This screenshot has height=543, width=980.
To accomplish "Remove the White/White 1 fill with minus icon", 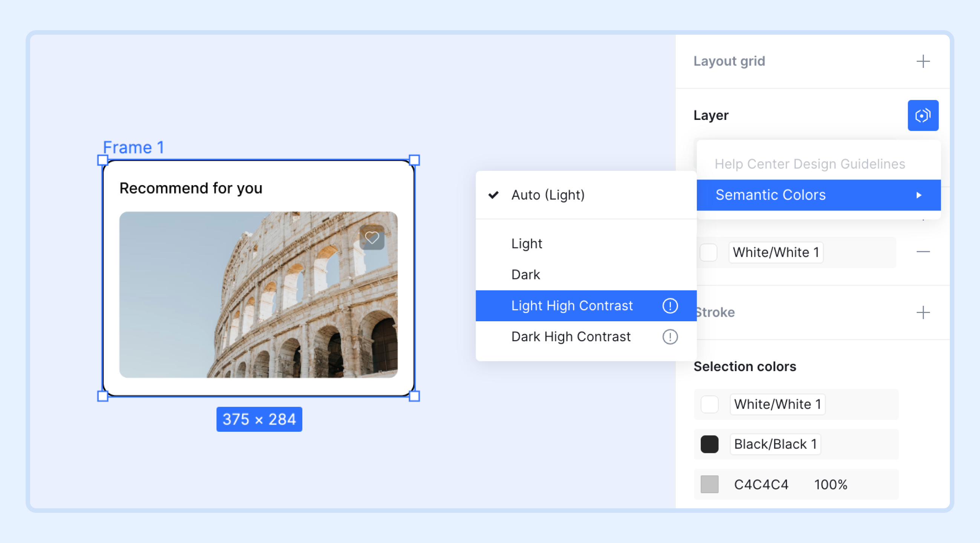I will point(923,252).
